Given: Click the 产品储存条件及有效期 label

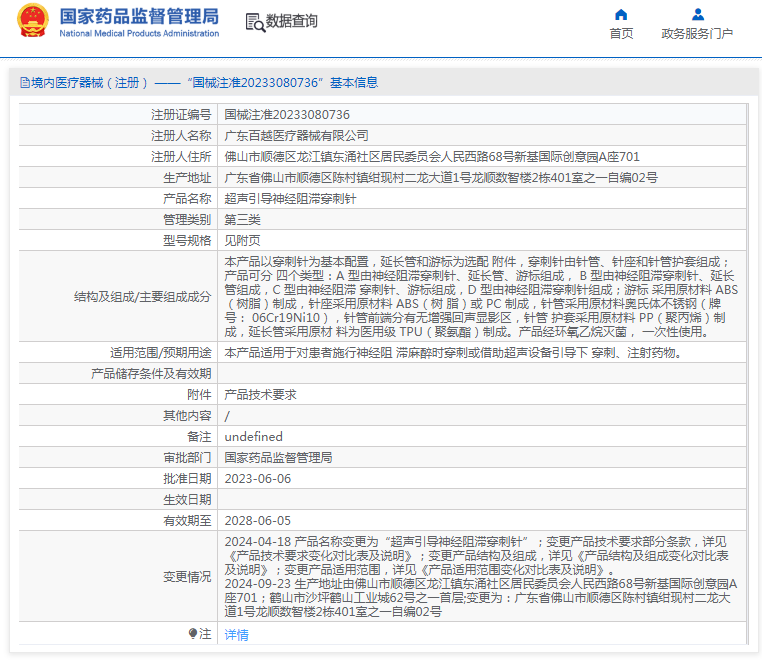Looking at the screenshot, I should tap(151, 373).
